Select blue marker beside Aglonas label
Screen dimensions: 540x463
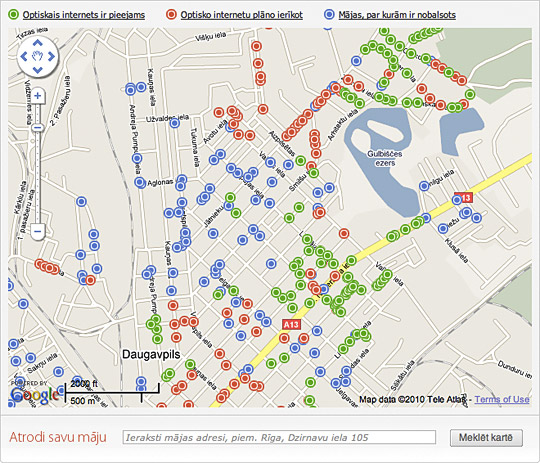click(x=140, y=182)
